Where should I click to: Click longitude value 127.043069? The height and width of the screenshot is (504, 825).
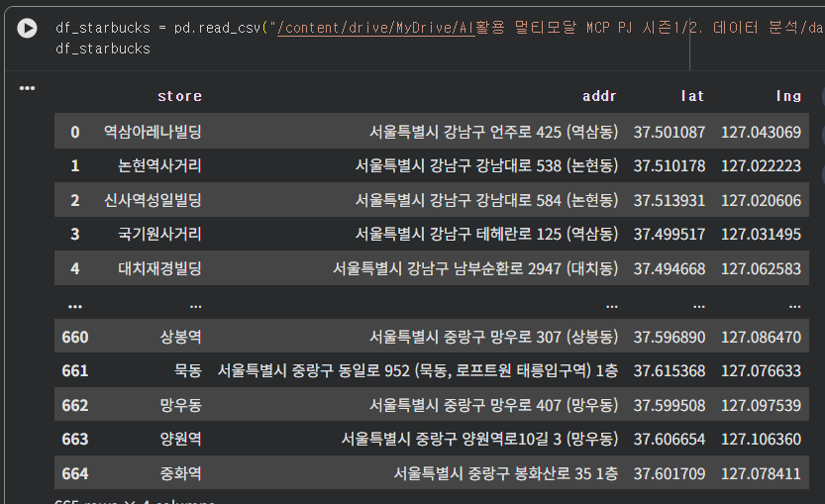[761, 132]
